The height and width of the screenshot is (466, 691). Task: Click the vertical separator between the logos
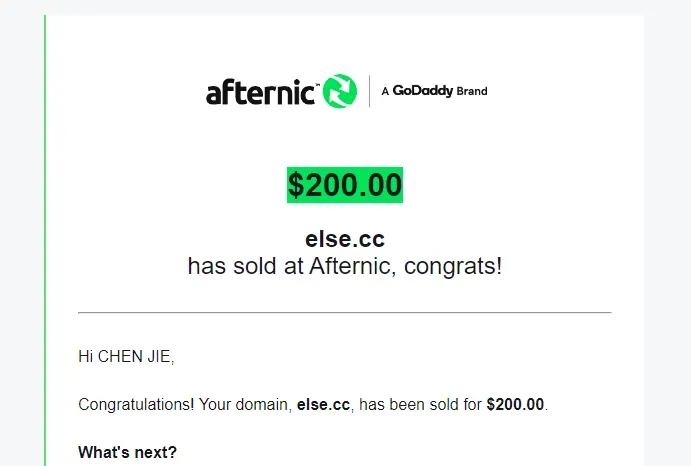(x=369, y=91)
